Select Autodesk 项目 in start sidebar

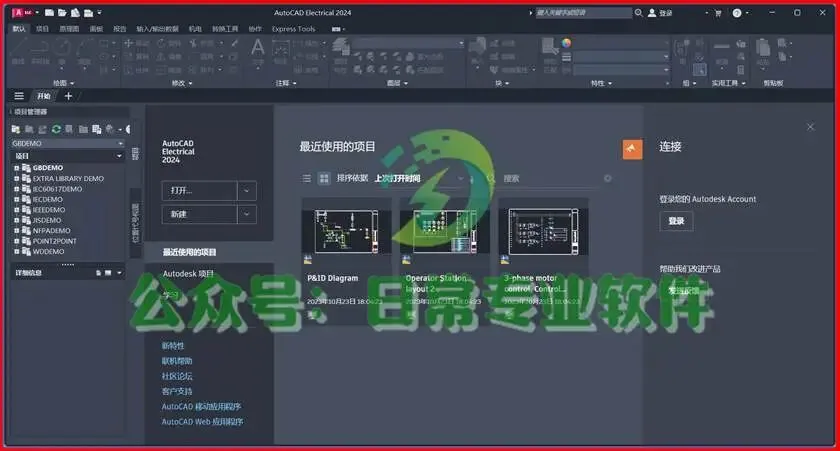(x=188, y=274)
